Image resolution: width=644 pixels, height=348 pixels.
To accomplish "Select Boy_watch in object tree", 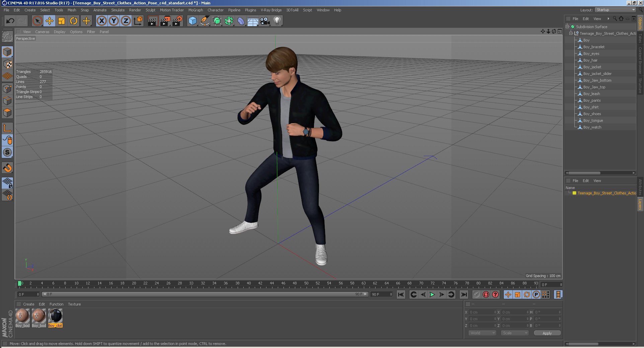I will (592, 127).
